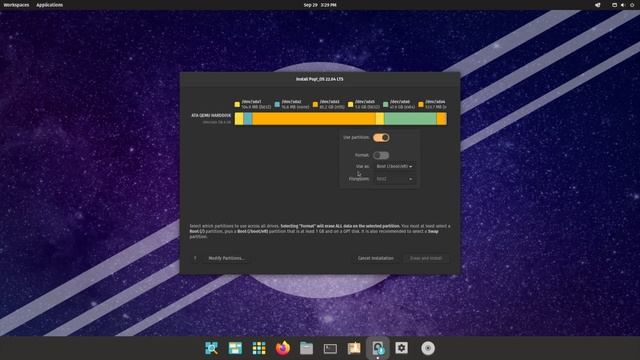Launch Firefox from the dock
640x360 pixels.
[x=282, y=348]
